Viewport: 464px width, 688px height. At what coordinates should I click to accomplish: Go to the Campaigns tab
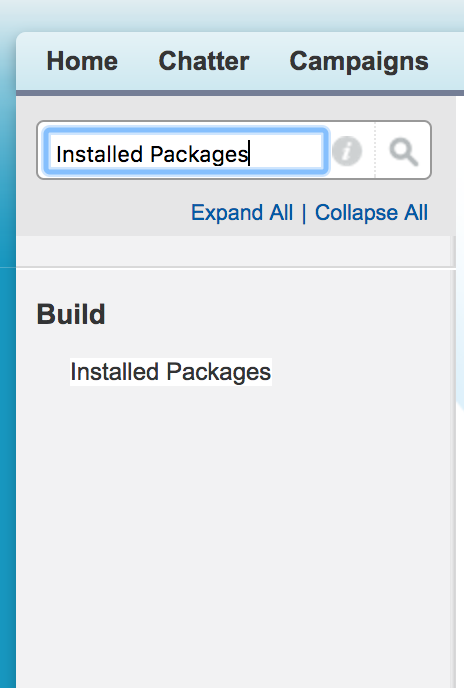pos(359,62)
